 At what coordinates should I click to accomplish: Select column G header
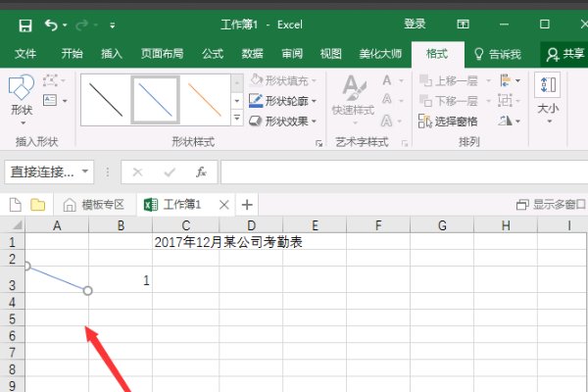click(442, 225)
